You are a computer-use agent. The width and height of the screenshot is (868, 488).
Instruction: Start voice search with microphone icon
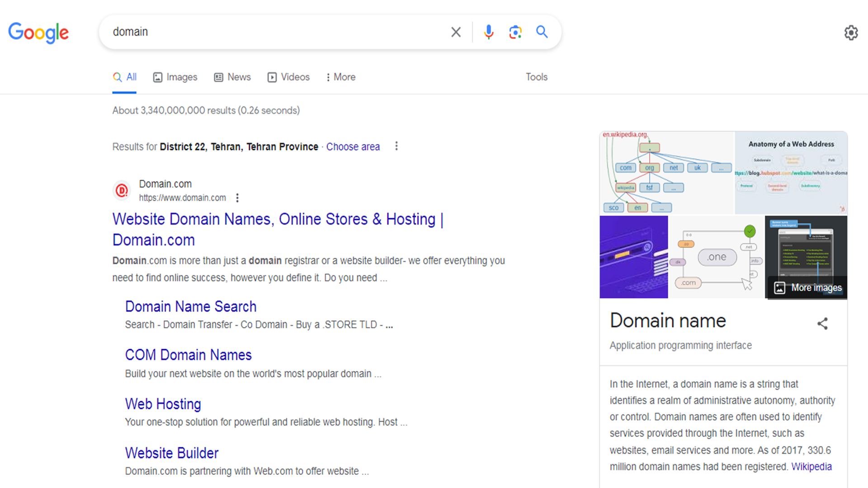click(x=489, y=32)
